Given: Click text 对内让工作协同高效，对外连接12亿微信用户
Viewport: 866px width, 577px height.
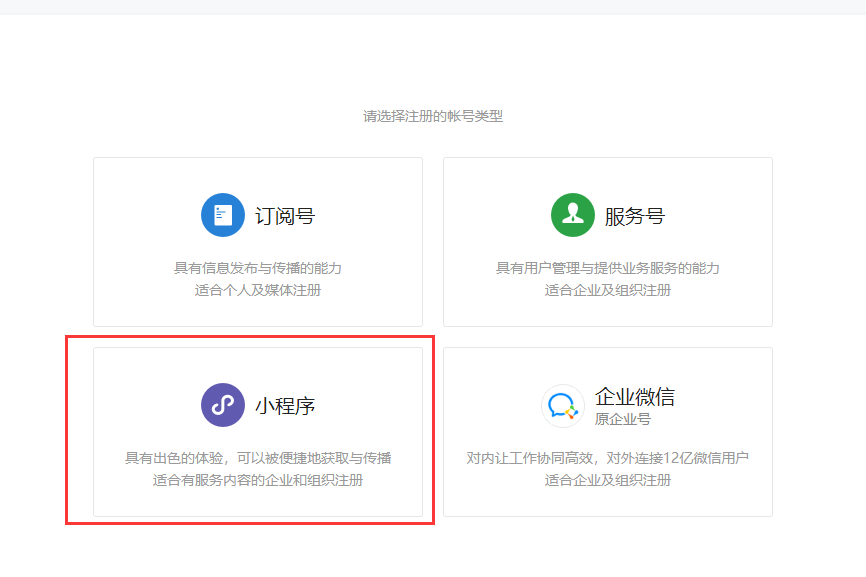Looking at the screenshot, I should [x=608, y=458].
